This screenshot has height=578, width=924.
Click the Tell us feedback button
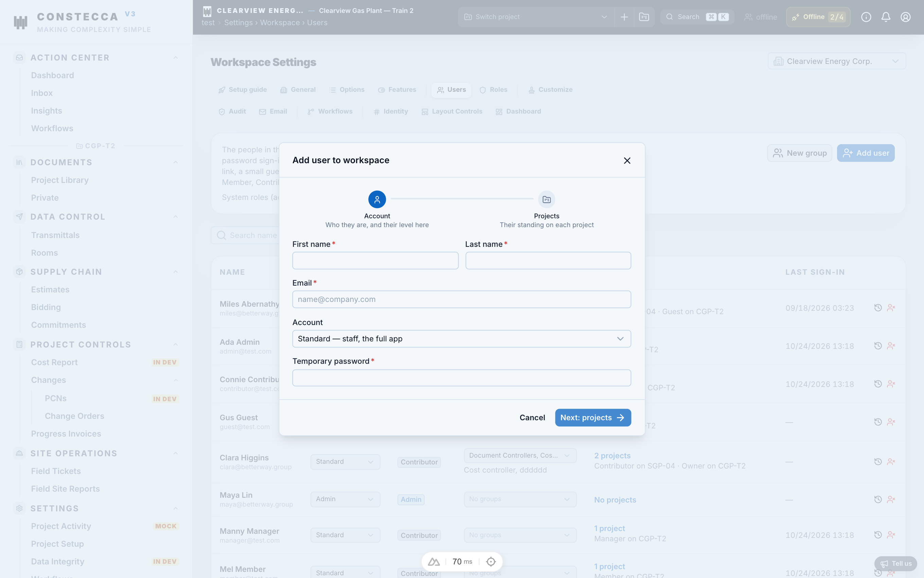895,563
